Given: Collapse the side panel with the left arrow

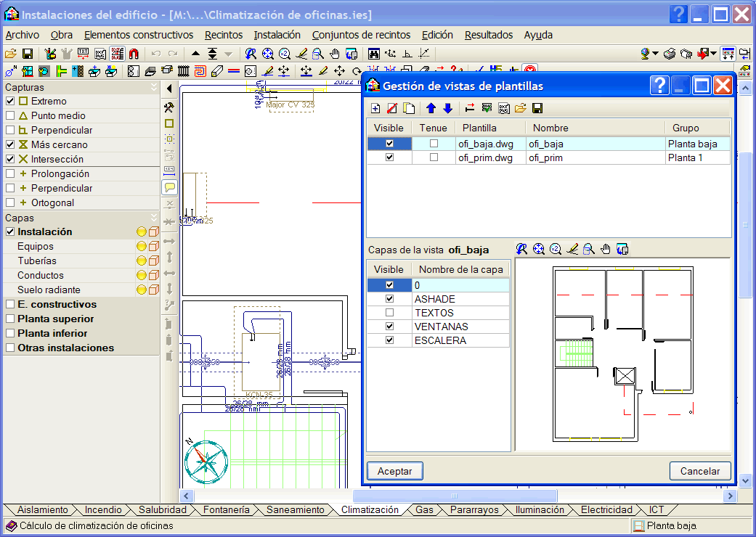Looking at the screenshot, I should 169,89.
